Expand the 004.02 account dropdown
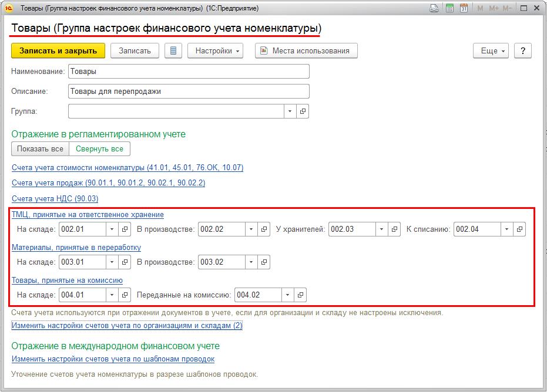This screenshot has width=547, height=392. (x=287, y=295)
